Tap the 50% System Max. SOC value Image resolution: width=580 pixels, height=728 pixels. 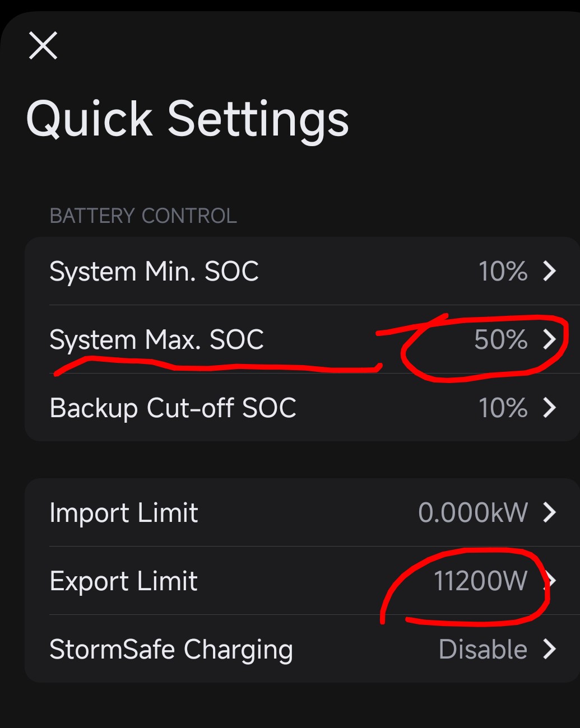[x=500, y=340]
